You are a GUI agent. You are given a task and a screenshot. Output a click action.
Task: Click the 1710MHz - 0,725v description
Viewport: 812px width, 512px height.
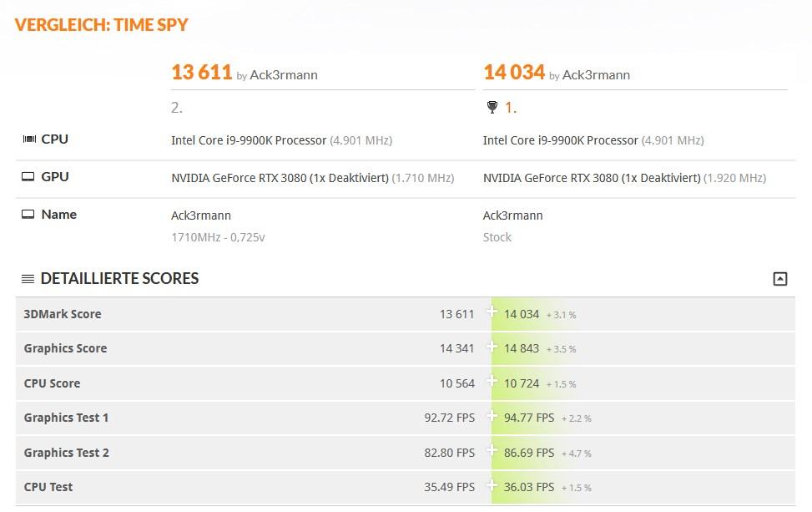(218, 237)
